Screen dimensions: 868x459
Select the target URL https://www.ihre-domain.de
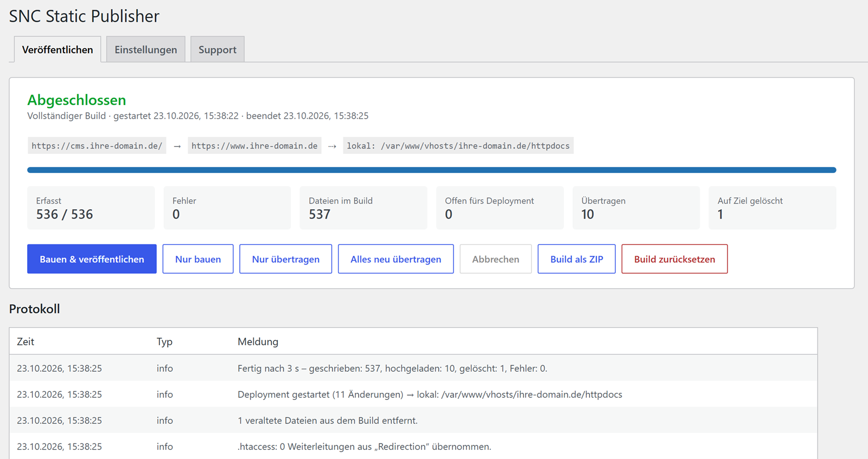pos(254,146)
